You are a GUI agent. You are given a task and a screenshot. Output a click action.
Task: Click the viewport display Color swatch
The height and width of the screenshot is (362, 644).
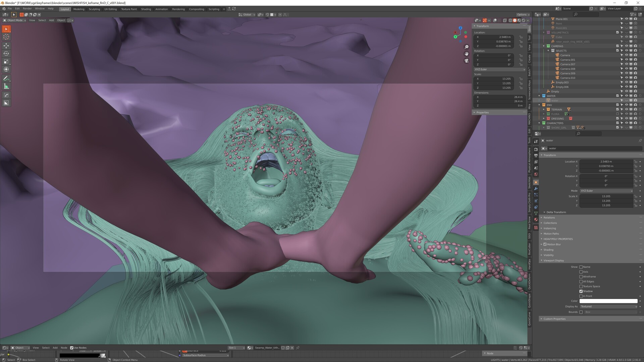click(x=608, y=301)
